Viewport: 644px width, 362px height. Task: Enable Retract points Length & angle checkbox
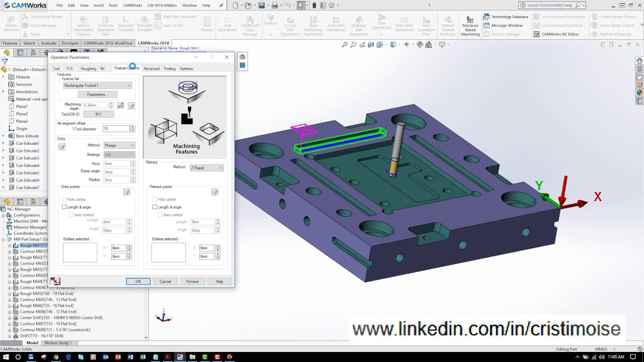click(x=155, y=207)
